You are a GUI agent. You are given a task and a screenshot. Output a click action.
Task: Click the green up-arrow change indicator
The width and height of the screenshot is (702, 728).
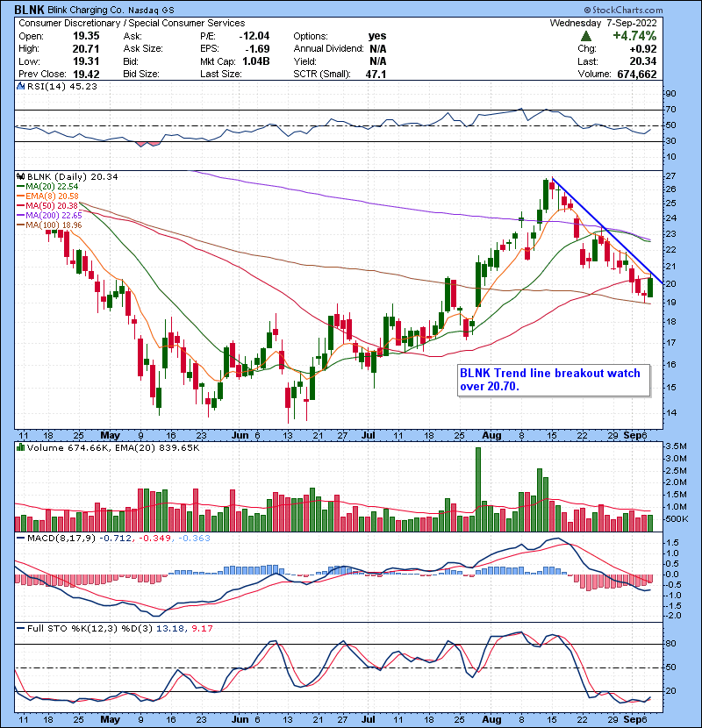586,36
